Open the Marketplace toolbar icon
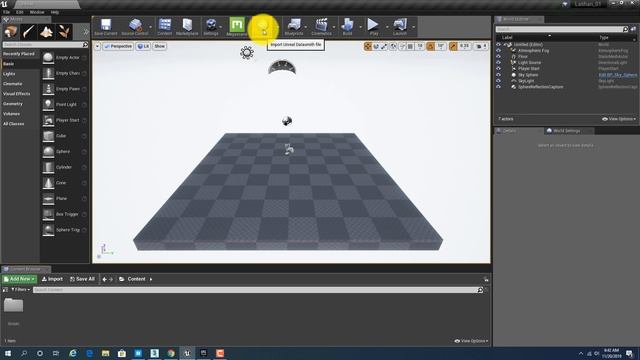Image resolution: width=640 pixels, height=360 pixels. [187, 27]
